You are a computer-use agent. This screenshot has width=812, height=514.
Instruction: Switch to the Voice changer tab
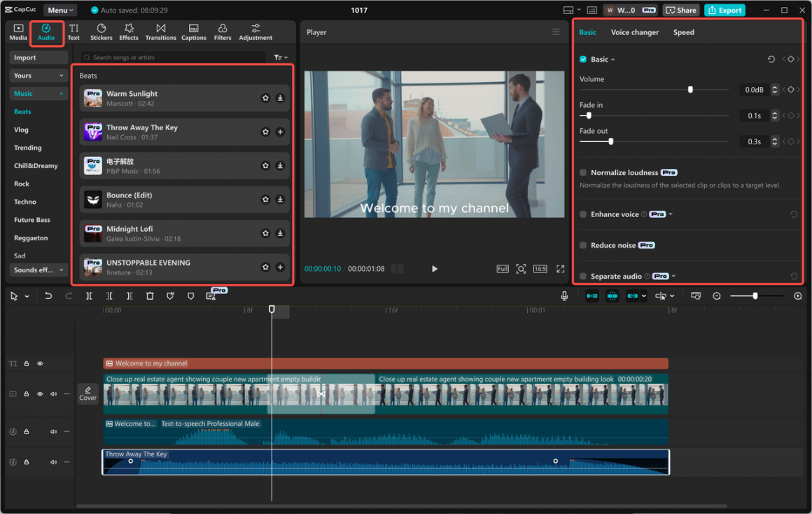pos(634,32)
